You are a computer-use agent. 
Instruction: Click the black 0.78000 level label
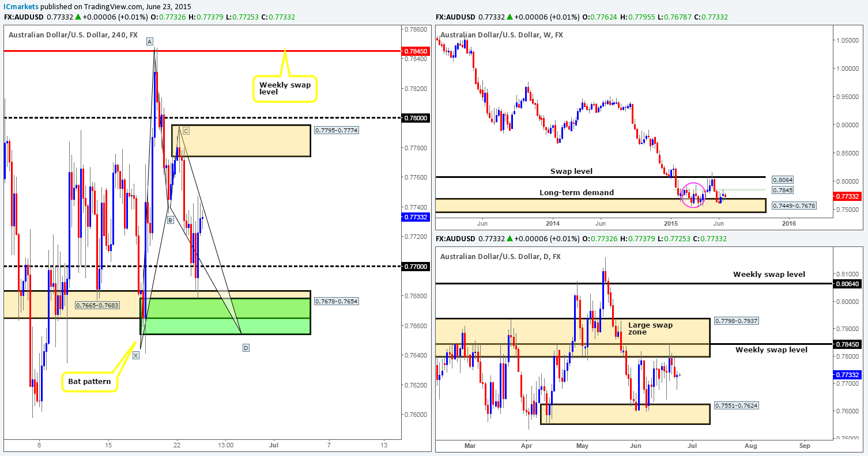416,117
